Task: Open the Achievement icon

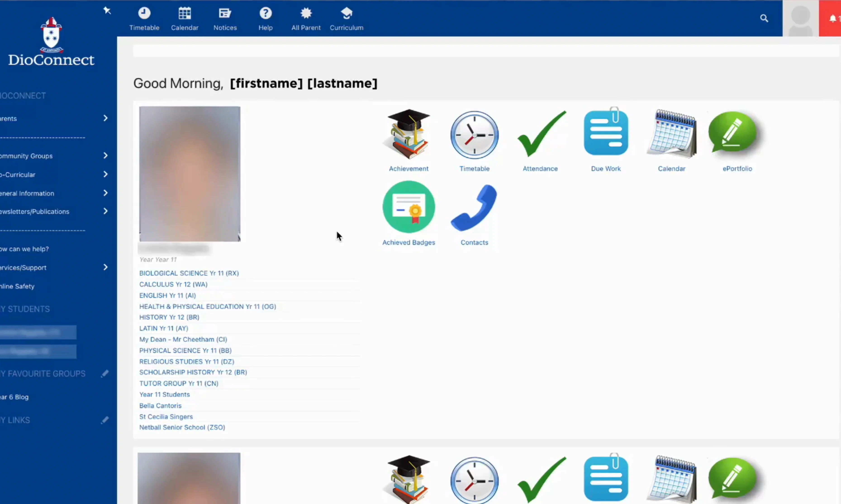Action: (408, 135)
